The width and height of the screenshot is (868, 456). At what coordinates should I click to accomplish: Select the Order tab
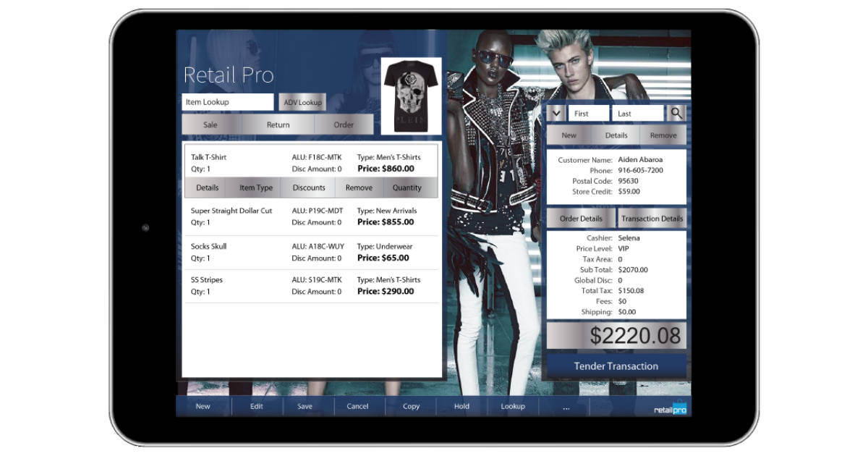[345, 124]
